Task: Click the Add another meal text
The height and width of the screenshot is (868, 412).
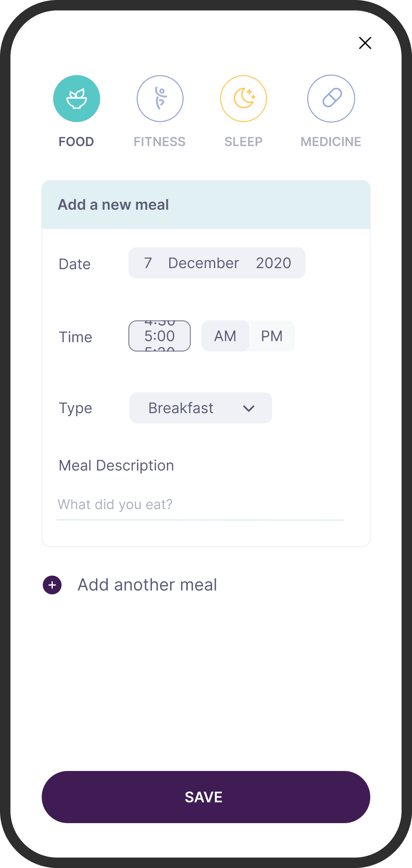Action: 147,585
